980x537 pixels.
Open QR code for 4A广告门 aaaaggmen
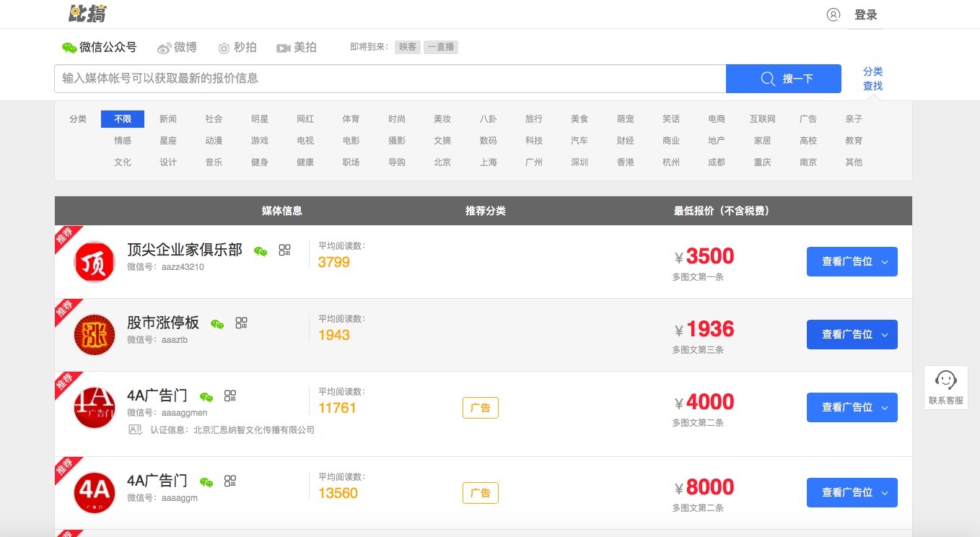point(230,396)
